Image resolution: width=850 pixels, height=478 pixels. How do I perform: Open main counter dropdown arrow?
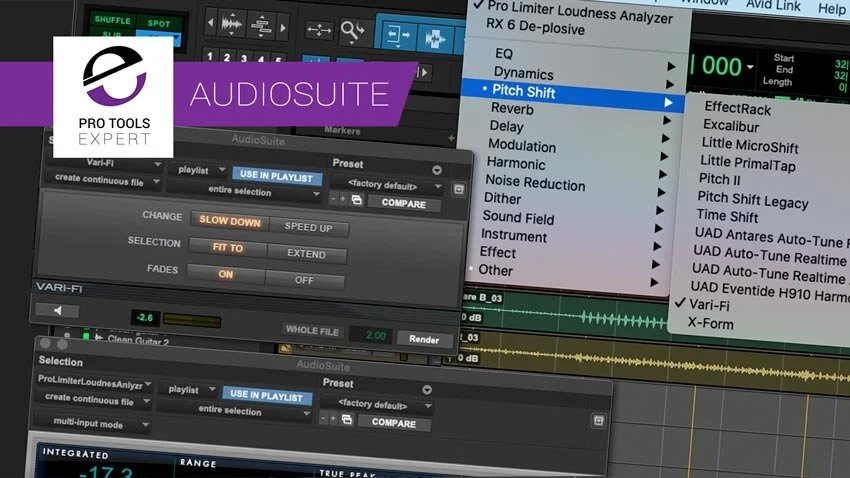(x=750, y=67)
